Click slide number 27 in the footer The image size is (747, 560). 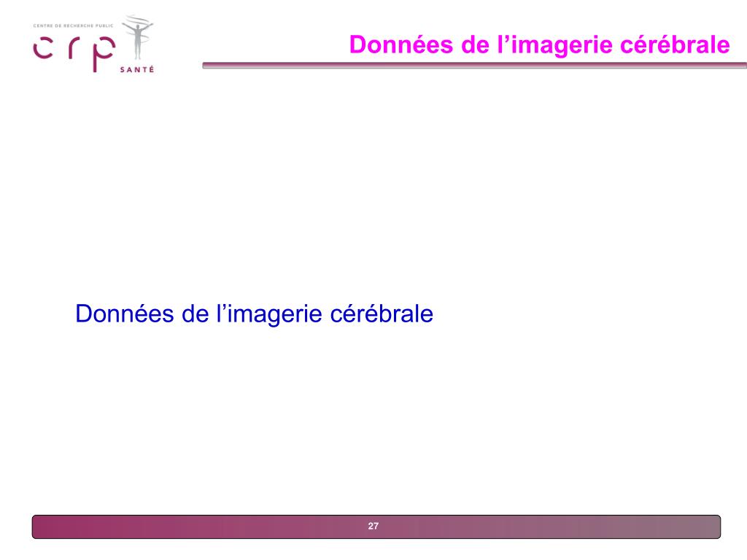[373, 526]
